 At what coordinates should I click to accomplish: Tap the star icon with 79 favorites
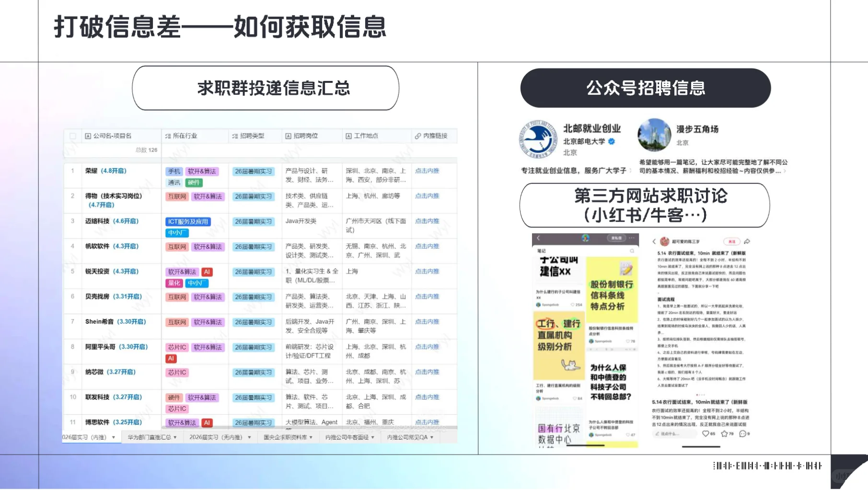[x=724, y=433]
